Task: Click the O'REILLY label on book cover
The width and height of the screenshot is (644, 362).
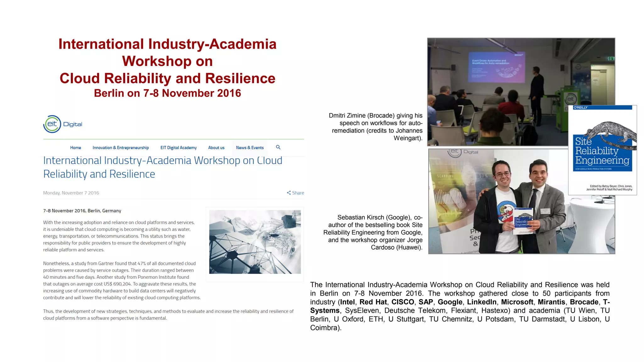Action: pyautogui.click(x=580, y=108)
